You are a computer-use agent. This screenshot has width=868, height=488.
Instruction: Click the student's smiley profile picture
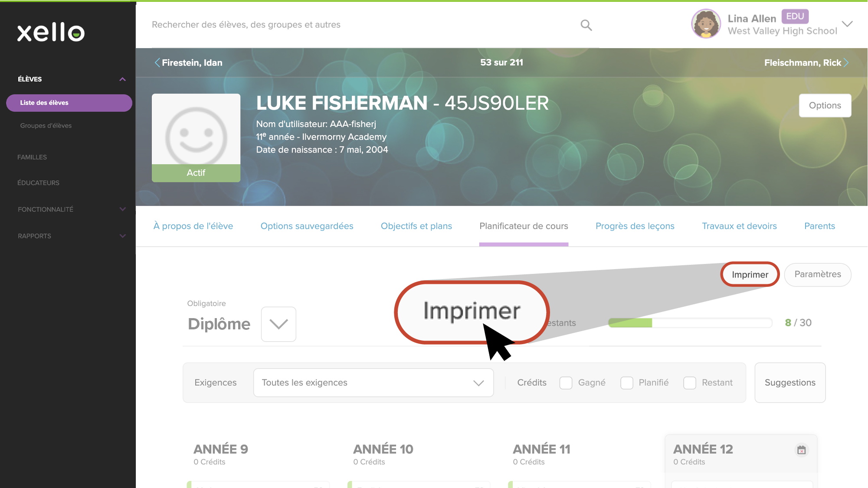[x=196, y=129]
